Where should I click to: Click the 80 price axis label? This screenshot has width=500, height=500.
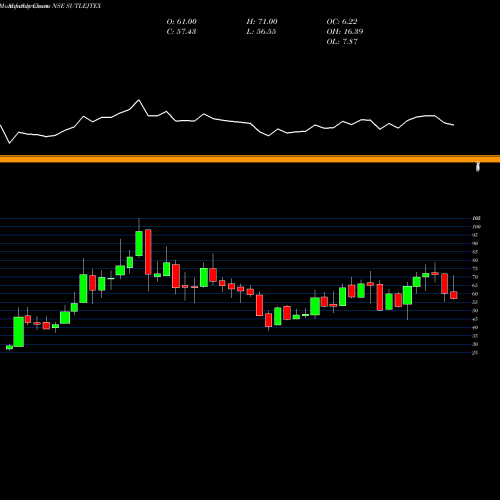coord(475,260)
